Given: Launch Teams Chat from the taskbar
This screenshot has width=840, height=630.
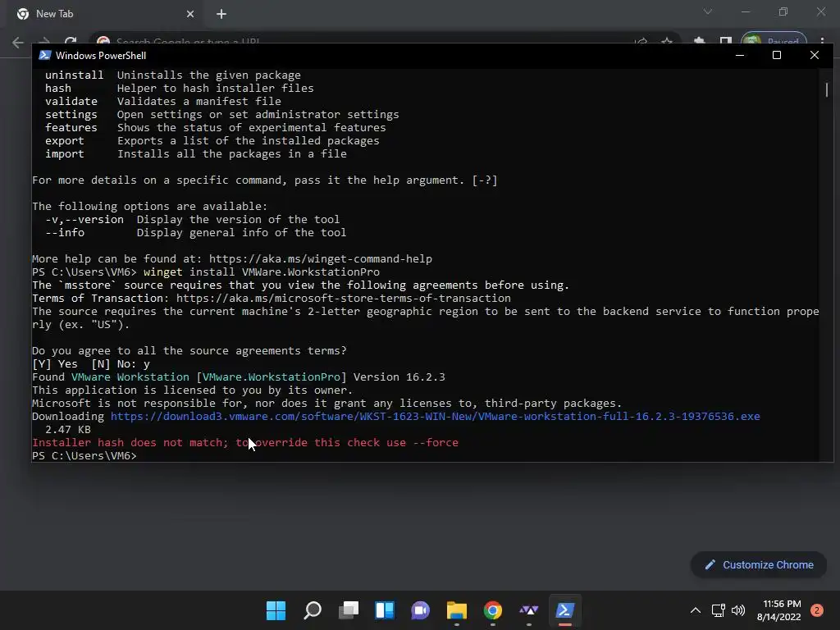Looking at the screenshot, I should (x=421, y=610).
